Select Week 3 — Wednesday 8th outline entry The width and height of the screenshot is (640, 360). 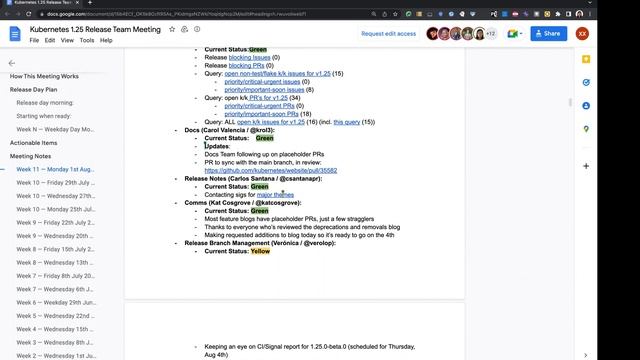55,342
